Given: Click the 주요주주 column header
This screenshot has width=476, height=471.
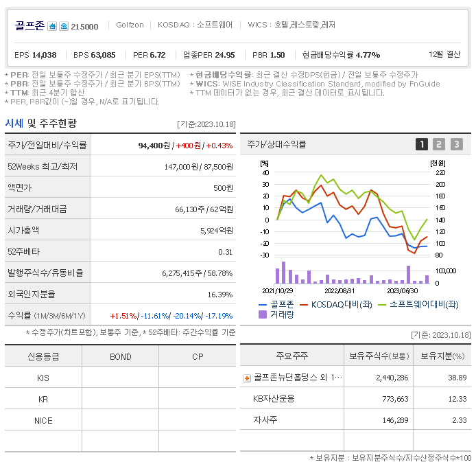Looking at the screenshot, I should [292, 356].
